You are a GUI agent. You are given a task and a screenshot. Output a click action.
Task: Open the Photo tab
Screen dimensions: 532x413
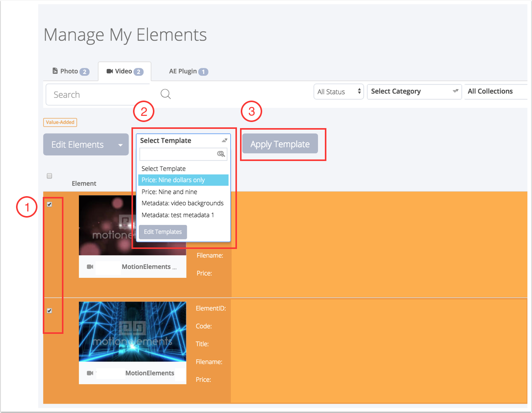click(71, 71)
